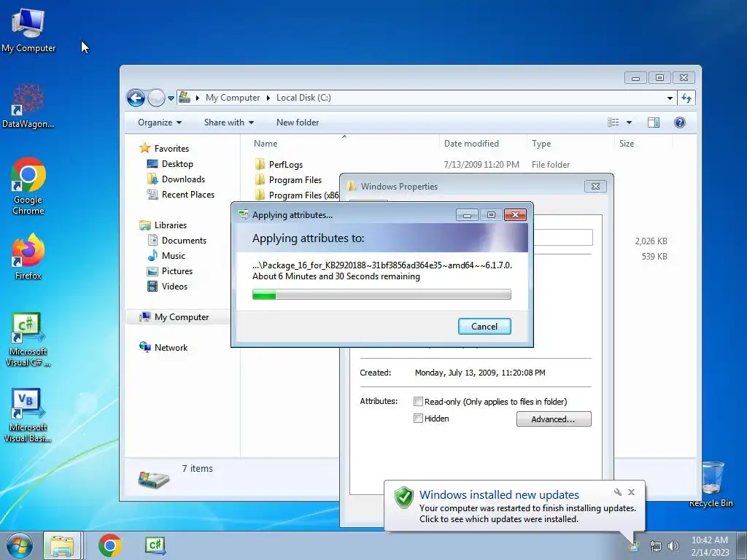Launch Firefox from the desktop shortcut

pyautogui.click(x=28, y=256)
